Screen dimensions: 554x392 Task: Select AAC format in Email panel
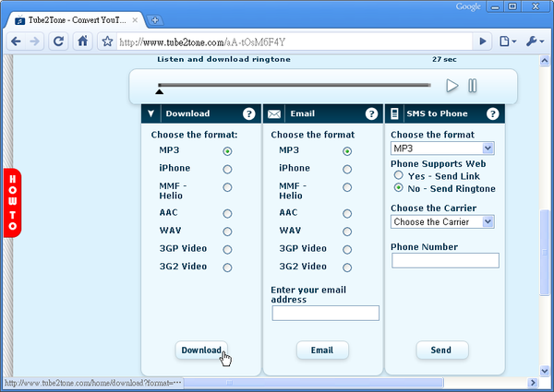tap(347, 213)
